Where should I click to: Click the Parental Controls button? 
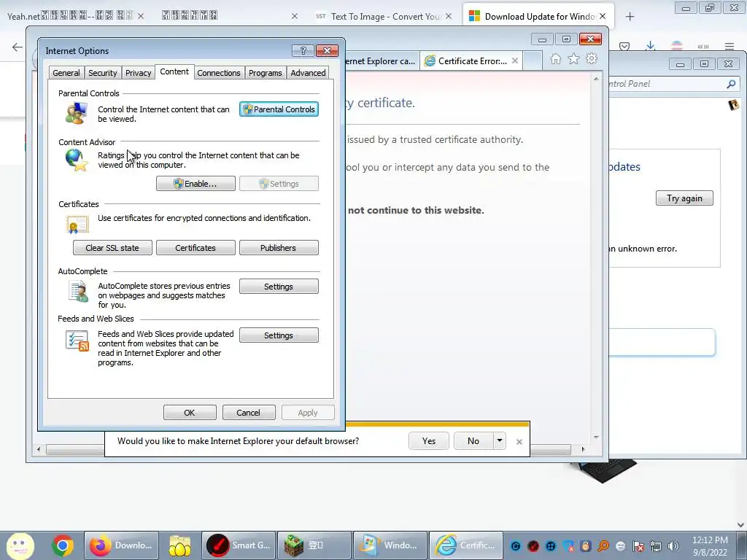click(x=279, y=109)
